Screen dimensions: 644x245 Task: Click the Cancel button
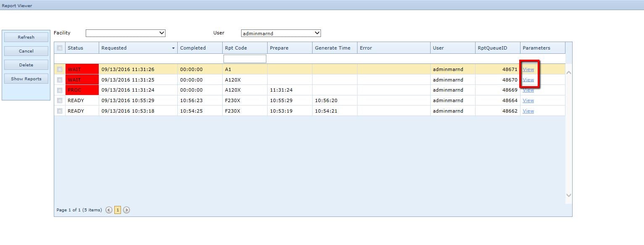click(x=26, y=51)
